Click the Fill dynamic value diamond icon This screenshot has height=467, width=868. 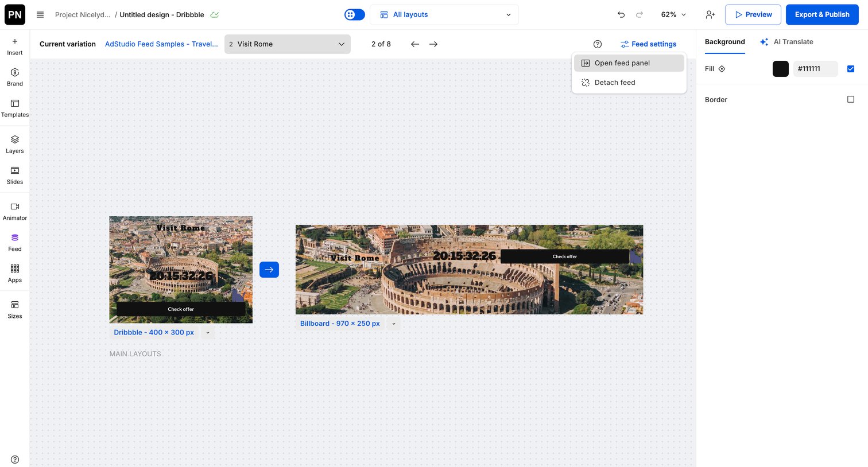tap(722, 69)
